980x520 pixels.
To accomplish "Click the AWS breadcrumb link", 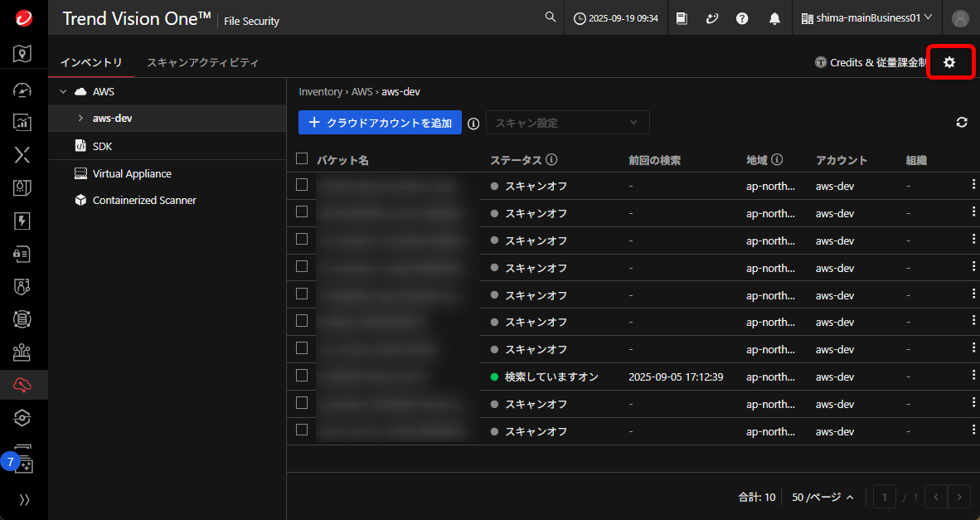I will click(x=361, y=91).
